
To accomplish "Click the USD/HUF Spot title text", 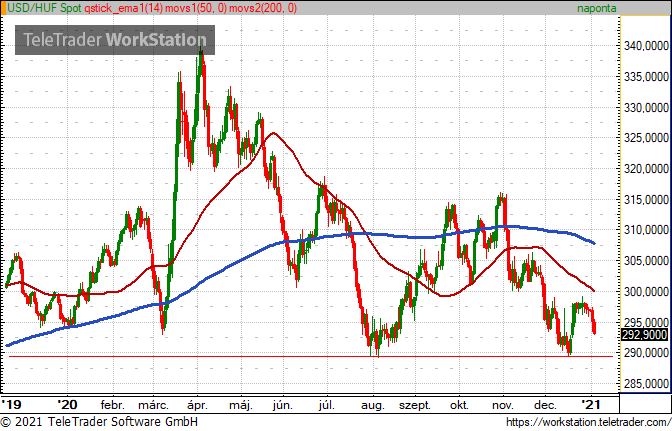I will click(x=44, y=8).
